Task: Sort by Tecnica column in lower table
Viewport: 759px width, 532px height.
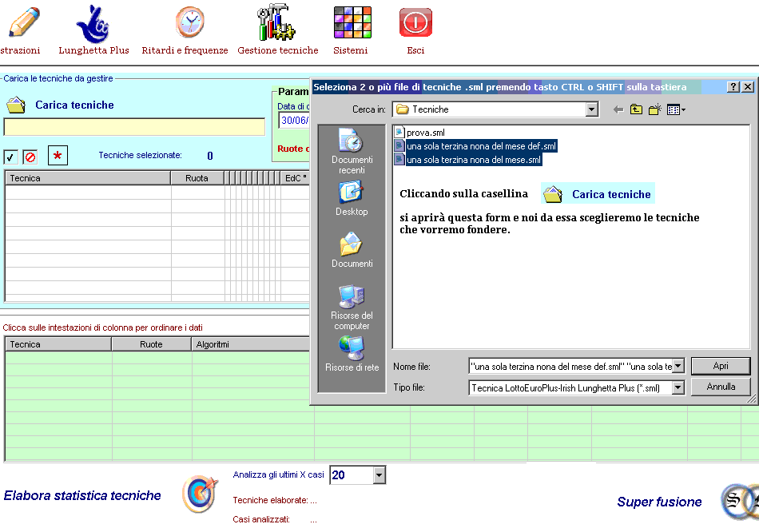Action: 58,344
